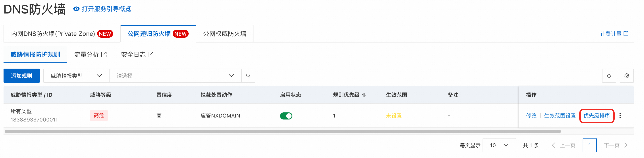The image size is (644, 158).
Task: Click the 生效范围设置 link
Action: click(560, 116)
